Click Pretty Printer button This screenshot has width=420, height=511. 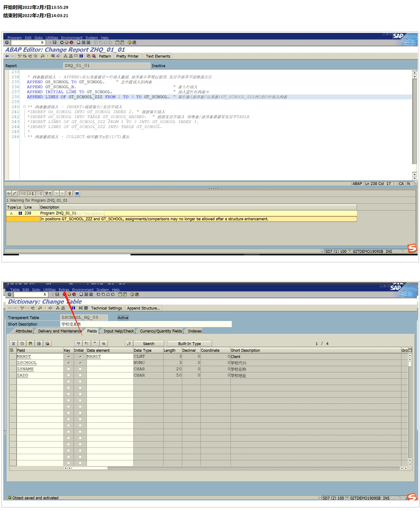pyautogui.click(x=128, y=56)
